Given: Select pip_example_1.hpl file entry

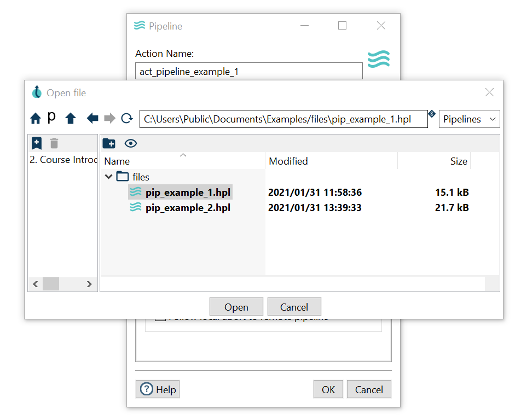Looking at the screenshot, I should pyautogui.click(x=187, y=192).
